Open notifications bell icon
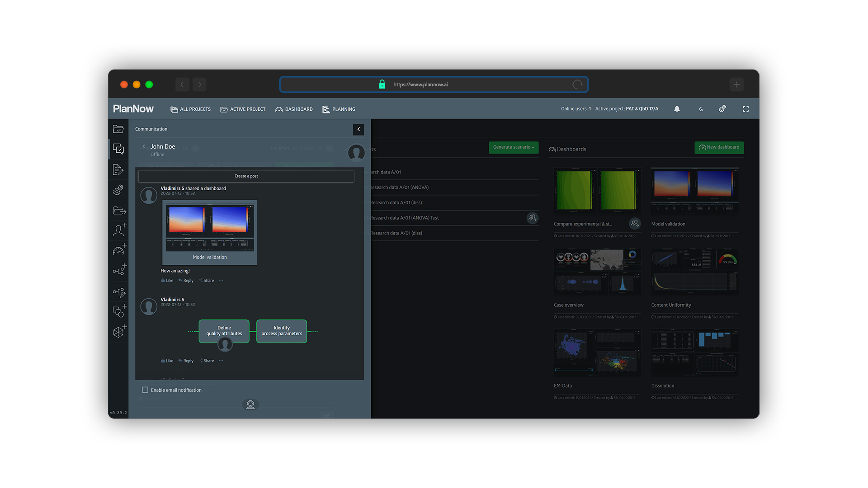The height and width of the screenshot is (488, 868). (677, 109)
